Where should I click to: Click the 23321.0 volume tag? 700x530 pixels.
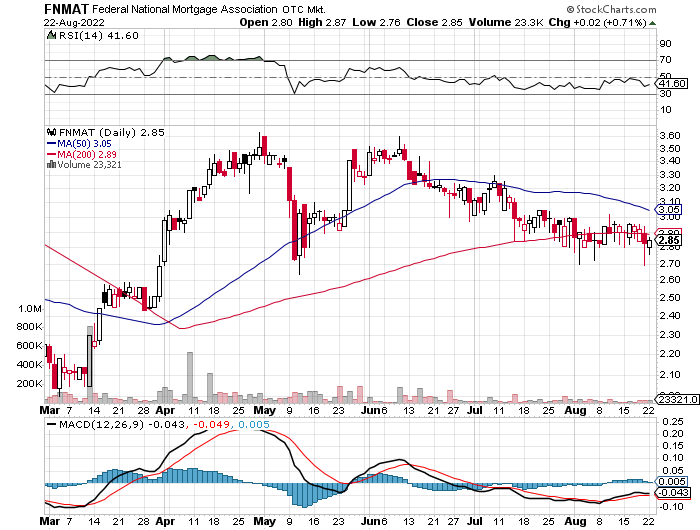click(676, 399)
